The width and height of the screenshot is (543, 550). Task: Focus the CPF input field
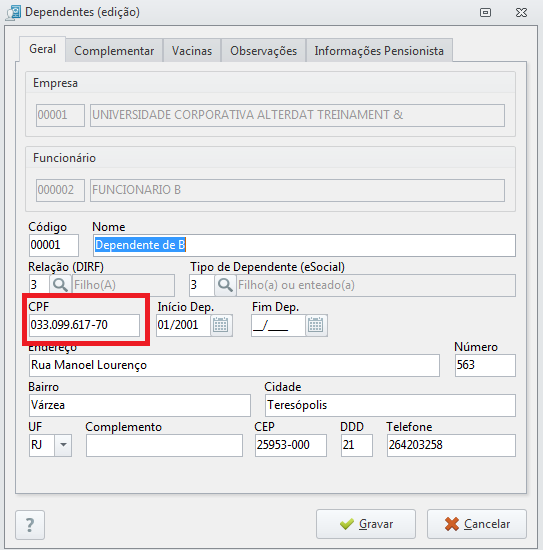click(84, 325)
